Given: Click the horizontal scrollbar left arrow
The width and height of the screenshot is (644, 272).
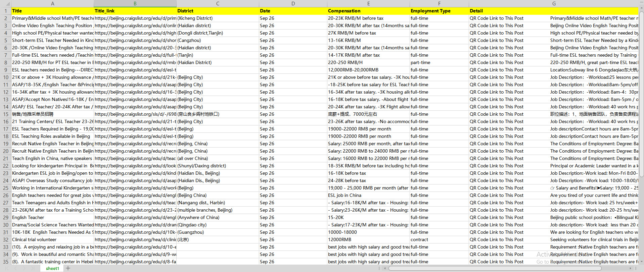Looking at the screenshot, I should 386,268.
